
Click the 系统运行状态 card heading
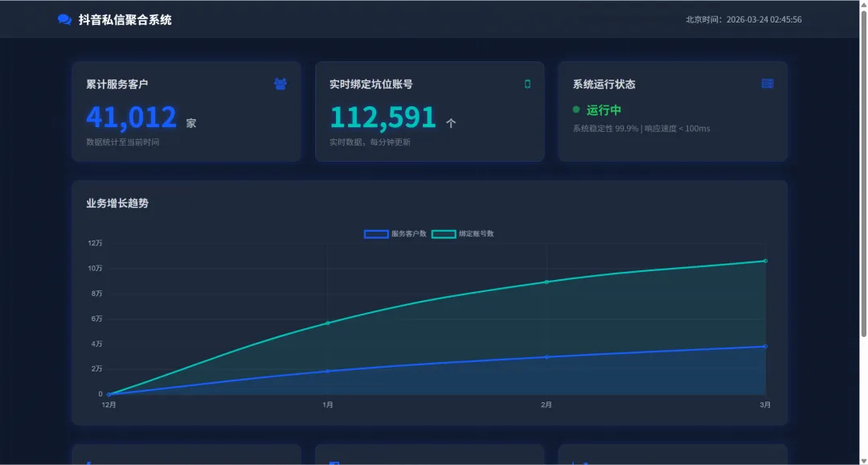(x=604, y=84)
